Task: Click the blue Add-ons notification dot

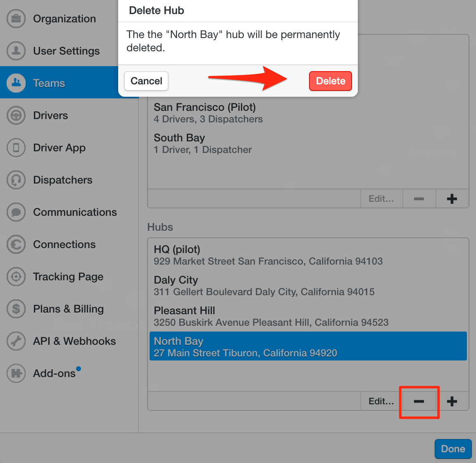Action: click(79, 368)
